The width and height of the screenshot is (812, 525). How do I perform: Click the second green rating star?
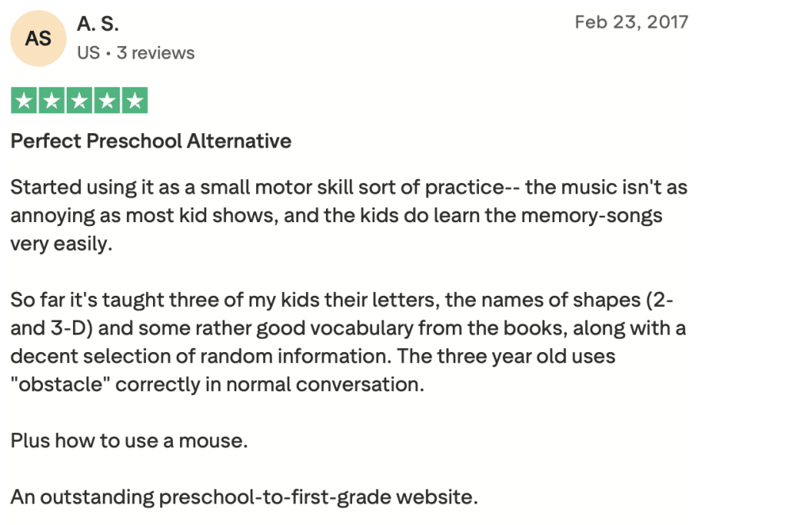tap(52, 102)
